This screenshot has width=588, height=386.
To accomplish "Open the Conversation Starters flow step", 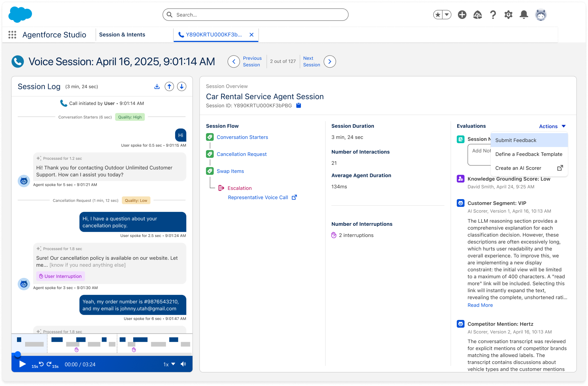I will click(x=242, y=137).
